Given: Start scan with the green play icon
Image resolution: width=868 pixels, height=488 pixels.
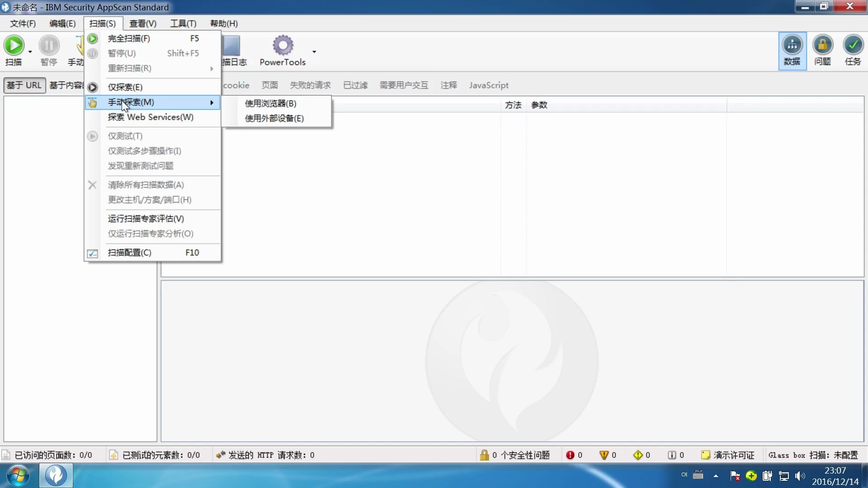Looking at the screenshot, I should click(x=14, y=45).
